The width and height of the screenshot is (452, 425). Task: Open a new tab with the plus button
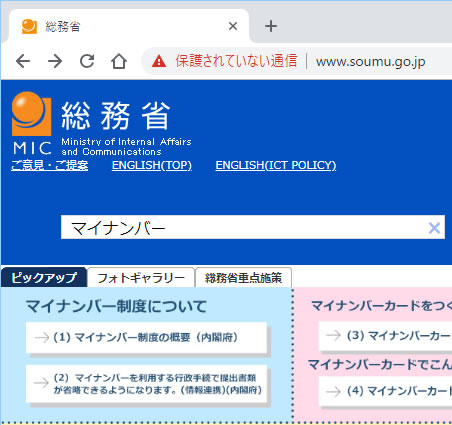[x=271, y=26]
